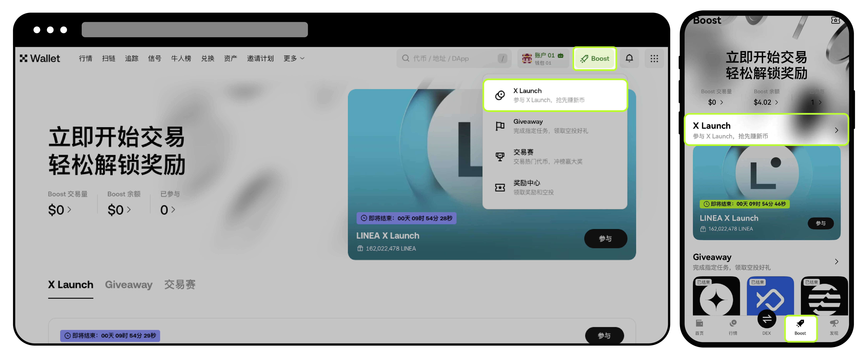Tap chevron on mobile X Launch row
This screenshot has width=868, height=358.
point(836,130)
